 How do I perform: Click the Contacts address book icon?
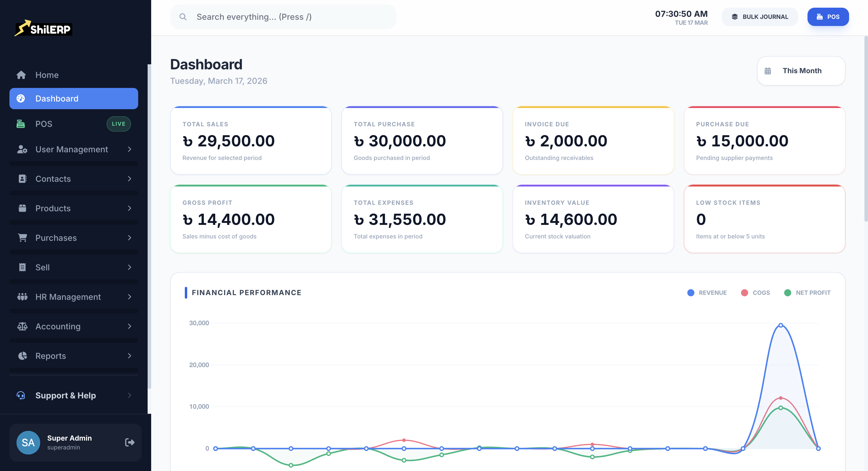click(x=22, y=179)
